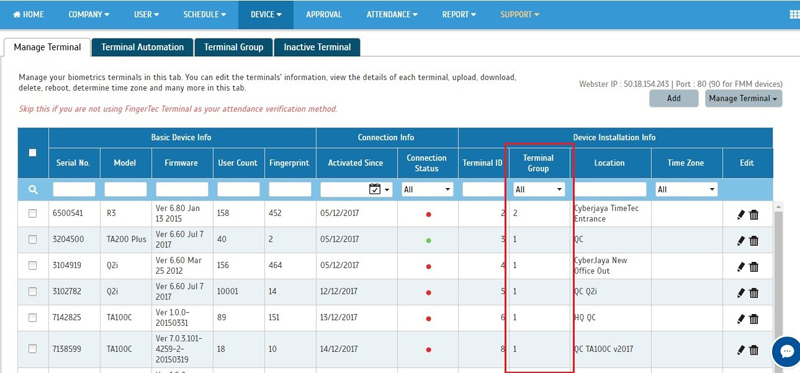Edit terminal 7142825 with pencil icon
The image size is (800, 373).
(x=741, y=319)
